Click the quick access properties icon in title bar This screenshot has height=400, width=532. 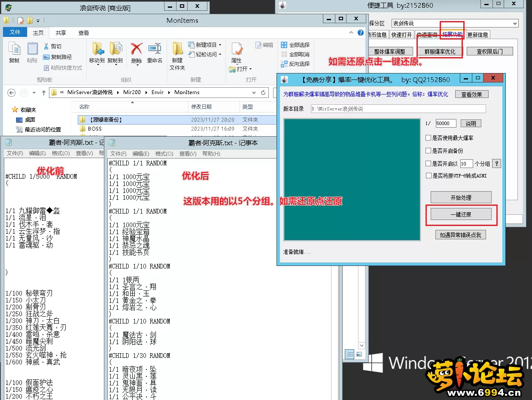(21, 20)
